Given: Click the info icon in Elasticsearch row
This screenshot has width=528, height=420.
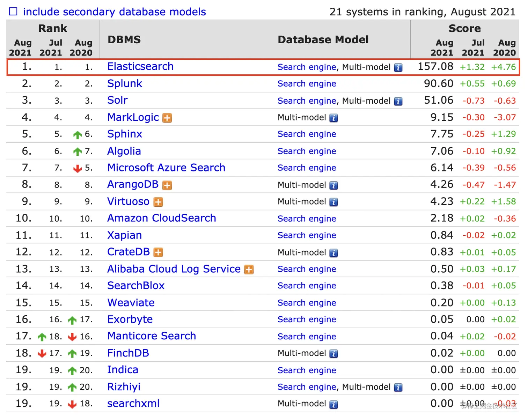Looking at the screenshot, I should click(398, 68).
